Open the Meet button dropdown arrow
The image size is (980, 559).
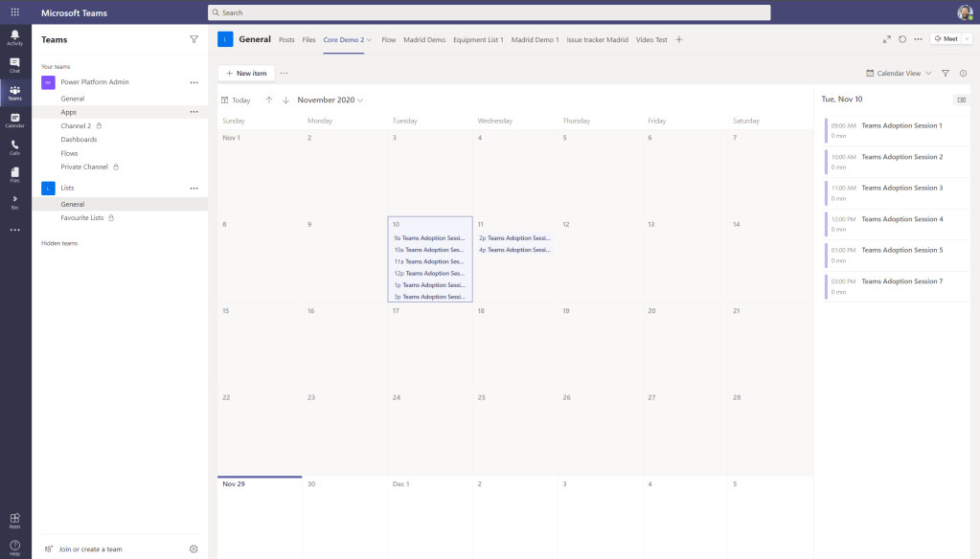[x=967, y=39]
